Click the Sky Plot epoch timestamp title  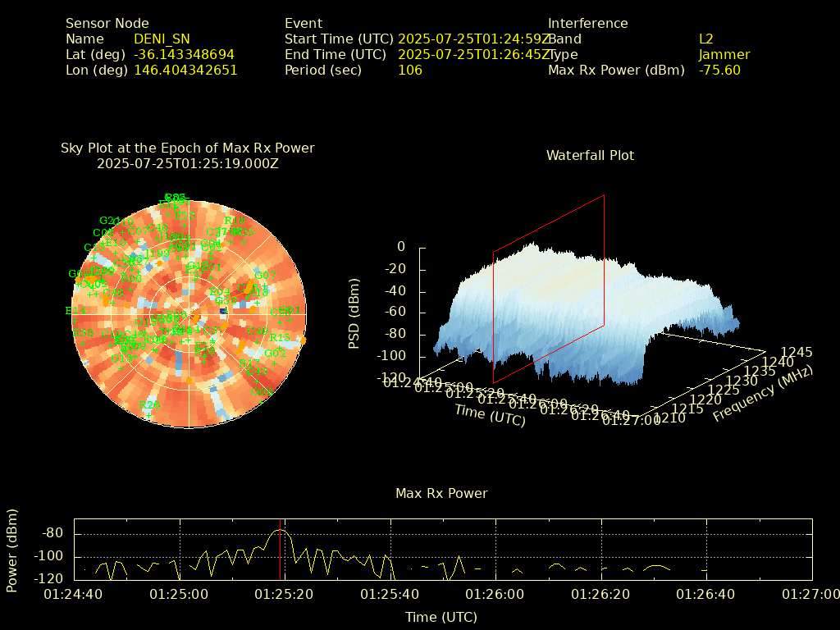[187, 163]
